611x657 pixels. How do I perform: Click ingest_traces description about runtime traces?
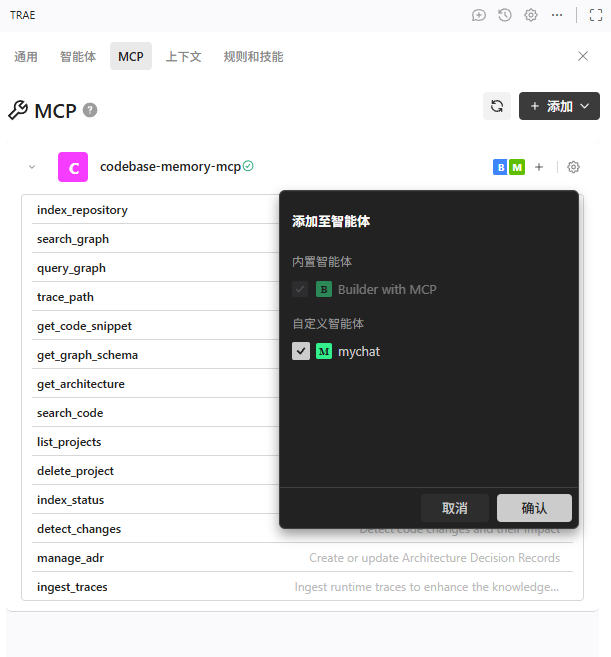point(427,587)
